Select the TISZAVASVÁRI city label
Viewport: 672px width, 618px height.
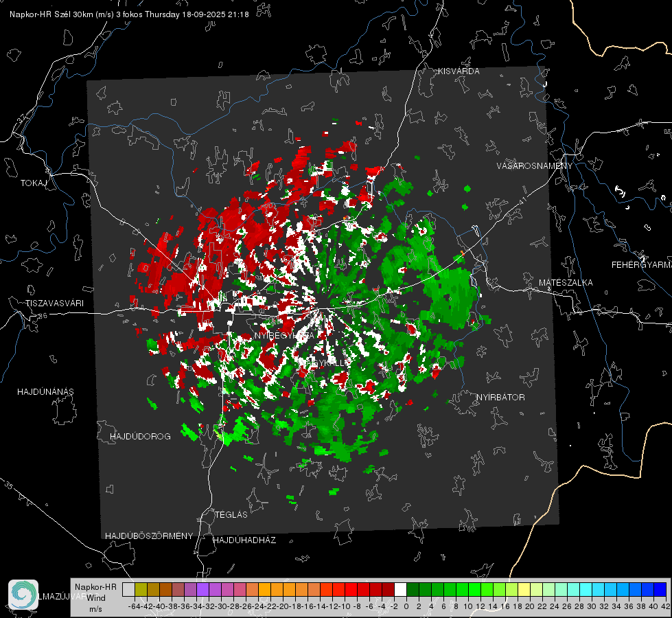pyautogui.click(x=54, y=304)
